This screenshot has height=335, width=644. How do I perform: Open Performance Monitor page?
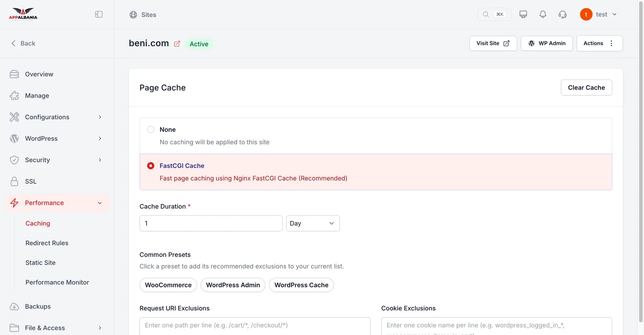(57, 283)
